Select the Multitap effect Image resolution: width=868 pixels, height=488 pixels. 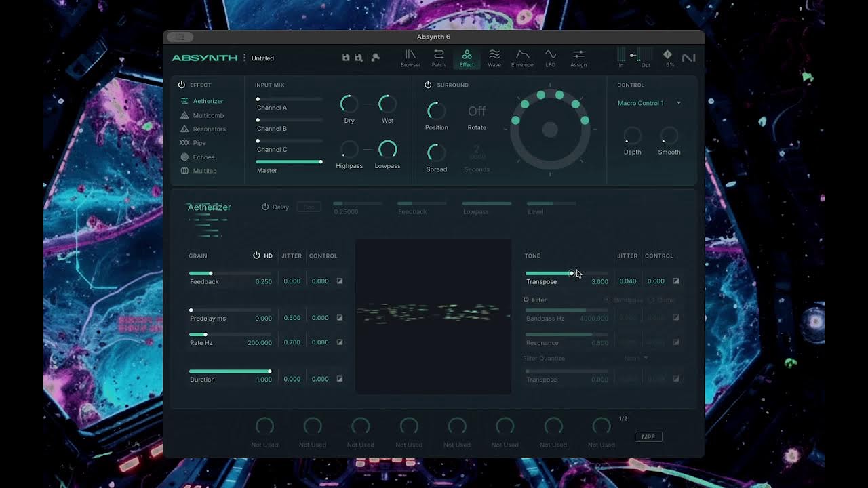tap(199, 171)
